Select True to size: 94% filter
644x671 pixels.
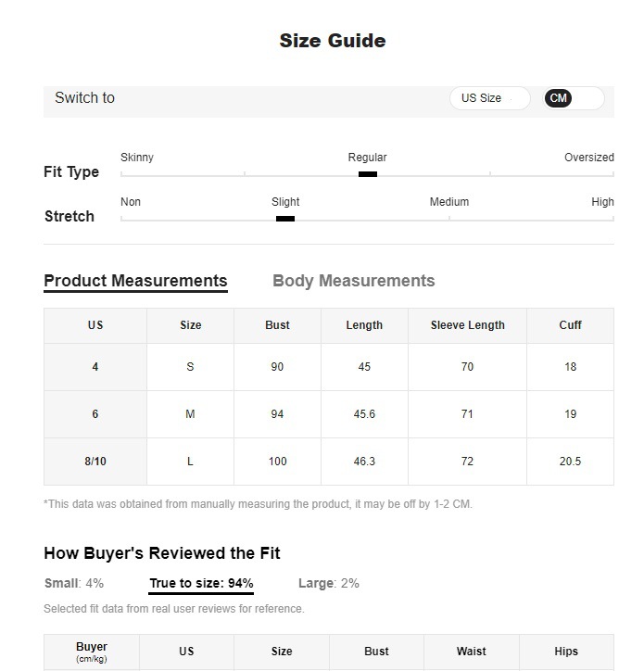click(201, 583)
